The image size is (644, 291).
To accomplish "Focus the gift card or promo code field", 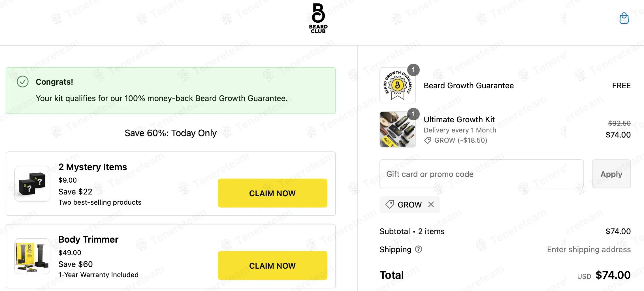I will [x=481, y=174].
